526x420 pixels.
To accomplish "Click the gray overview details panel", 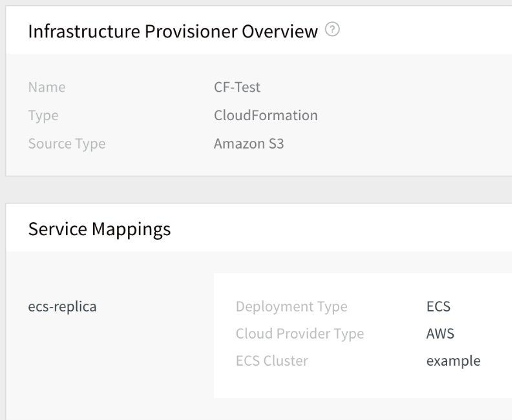I will (x=259, y=115).
